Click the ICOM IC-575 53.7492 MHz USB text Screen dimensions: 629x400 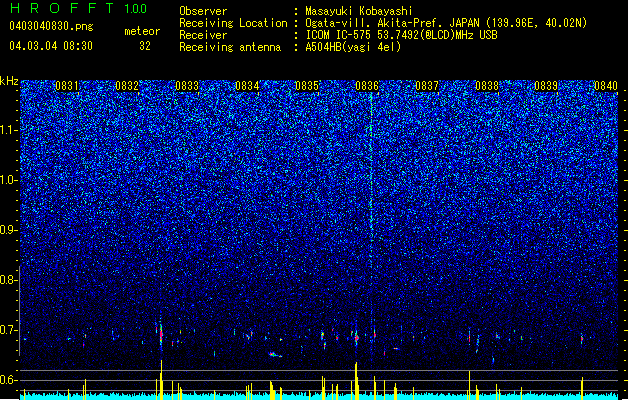coord(401,35)
